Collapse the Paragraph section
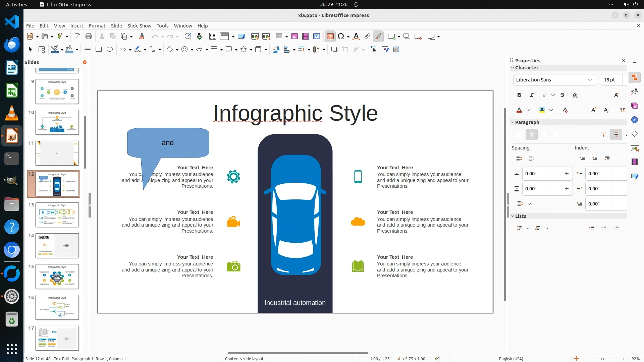 (513, 122)
